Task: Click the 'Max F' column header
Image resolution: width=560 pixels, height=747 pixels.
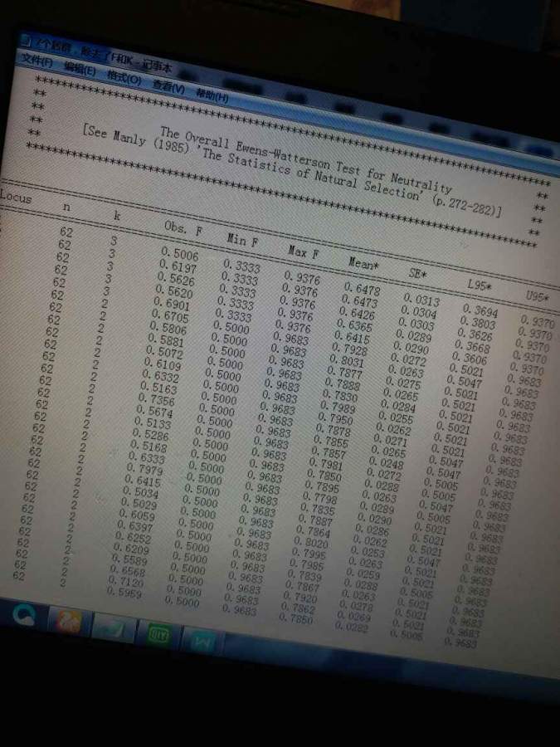Action: point(303,251)
